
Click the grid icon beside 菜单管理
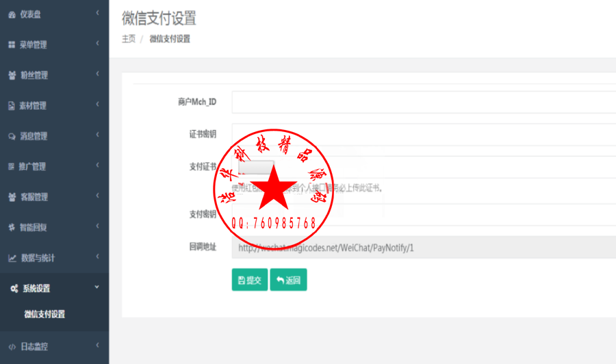[12, 44]
